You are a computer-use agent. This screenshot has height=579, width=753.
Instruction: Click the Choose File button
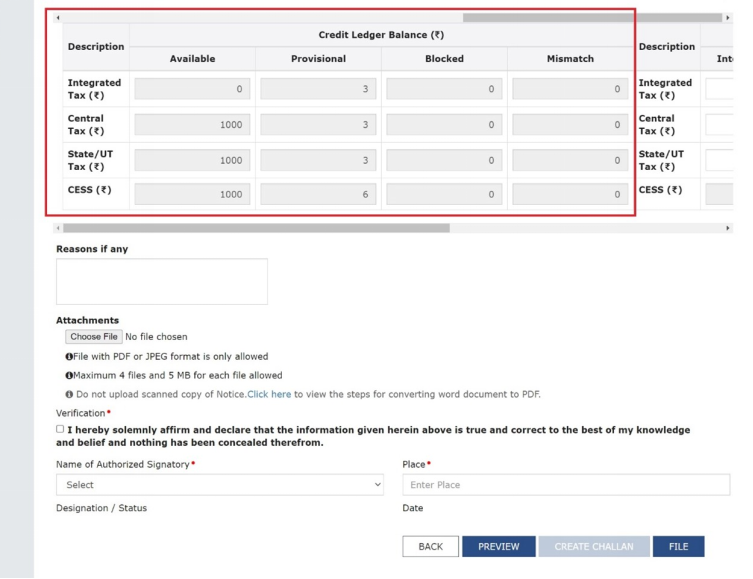pyautogui.click(x=94, y=337)
